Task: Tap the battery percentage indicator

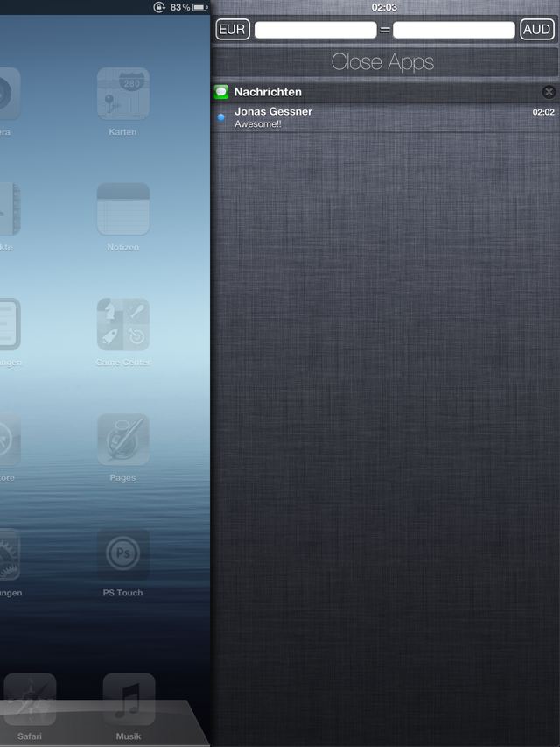Action: (180, 7)
